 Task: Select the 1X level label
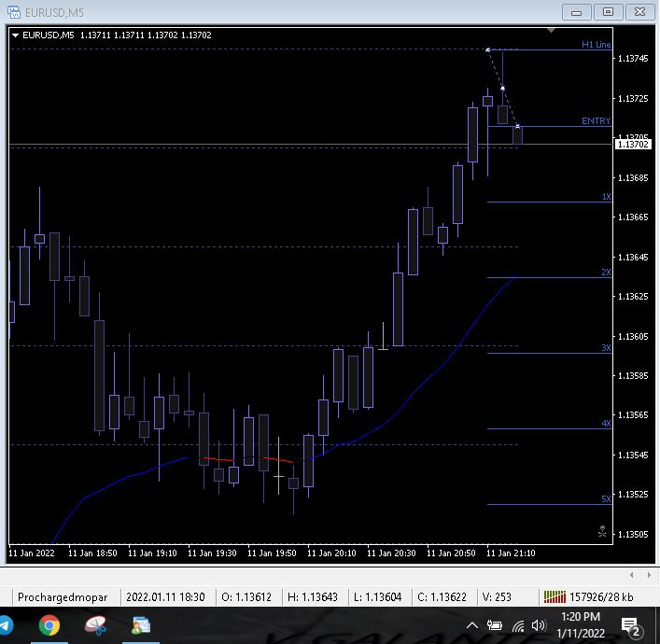click(x=606, y=197)
